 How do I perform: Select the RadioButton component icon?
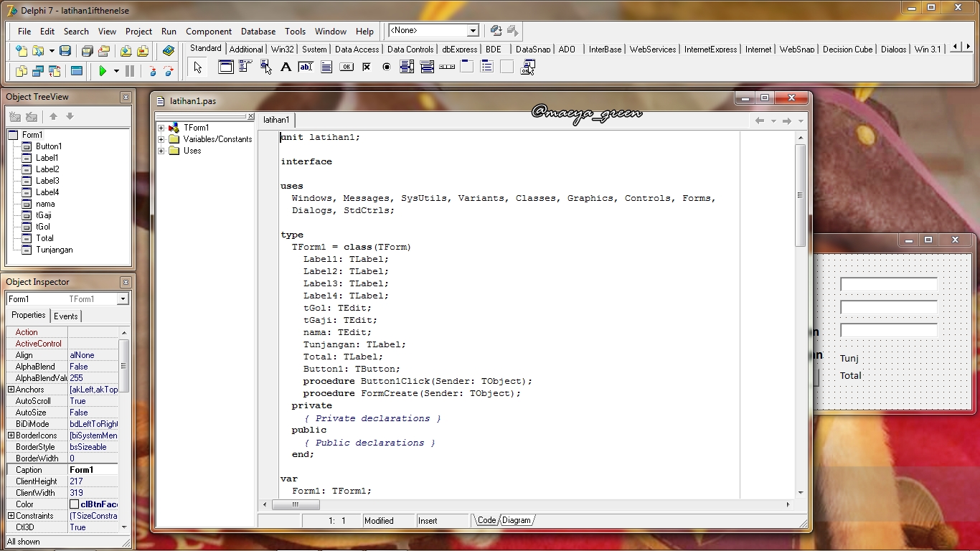click(x=387, y=67)
